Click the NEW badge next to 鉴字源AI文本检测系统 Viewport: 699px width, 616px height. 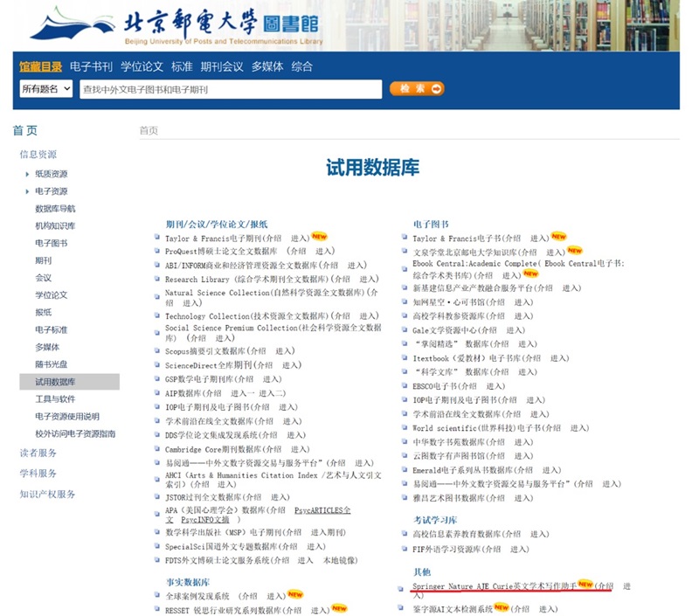(x=502, y=607)
